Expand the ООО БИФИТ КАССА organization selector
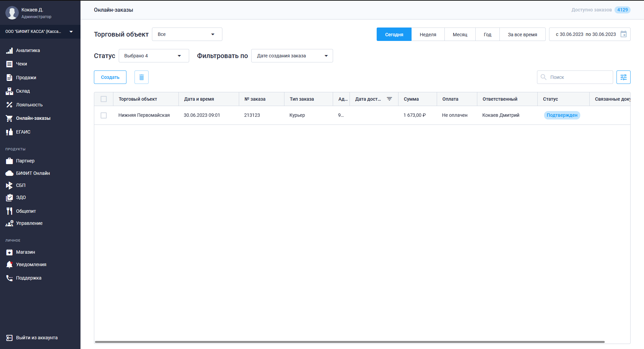Image resolution: width=644 pixels, height=349 pixels. point(40,32)
